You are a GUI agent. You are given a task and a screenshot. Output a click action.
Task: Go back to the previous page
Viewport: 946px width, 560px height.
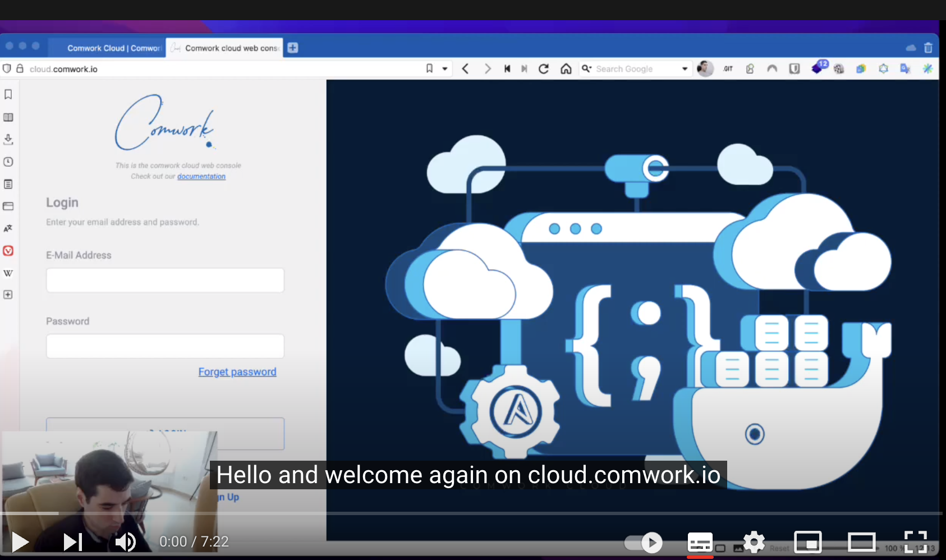point(465,68)
